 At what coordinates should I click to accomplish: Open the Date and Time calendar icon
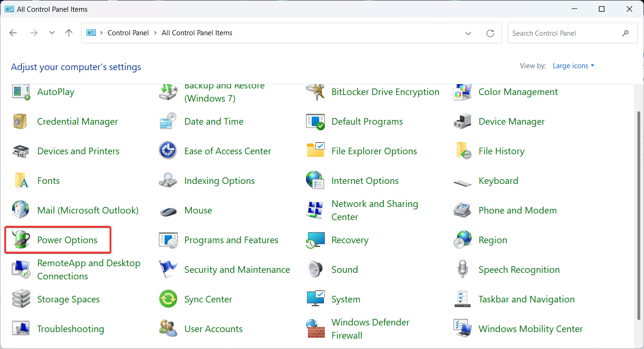click(168, 121)
